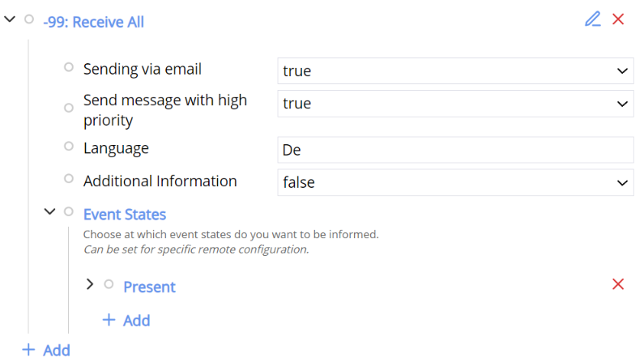644x362 pixels.
Task: Click plus icon to add event state
Action: tap(109, 320)
